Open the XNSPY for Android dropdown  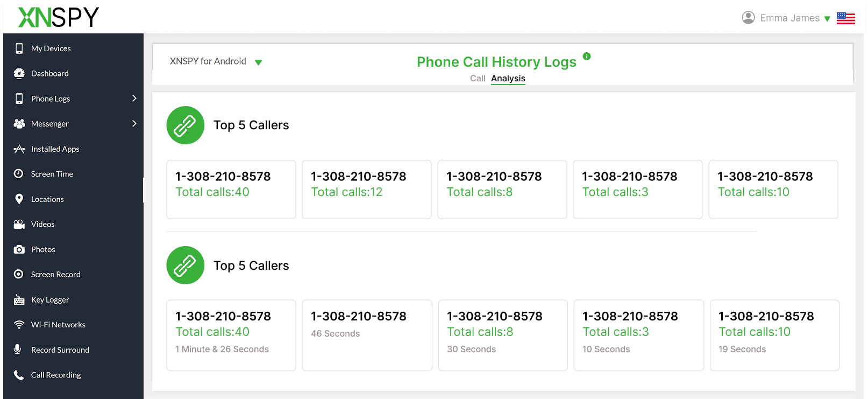coord(216,61)
